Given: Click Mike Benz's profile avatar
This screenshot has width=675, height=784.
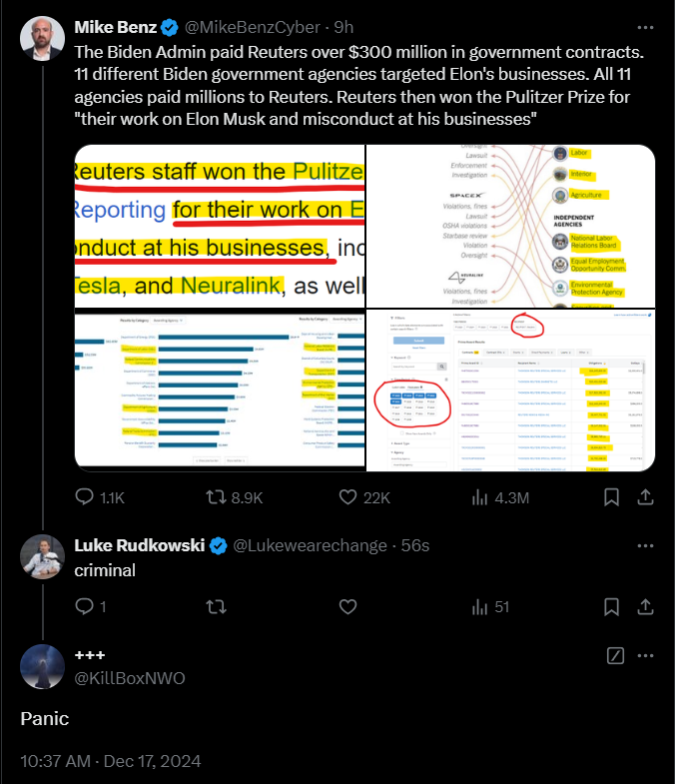Looking at the screenshot, I should point(40,36).
